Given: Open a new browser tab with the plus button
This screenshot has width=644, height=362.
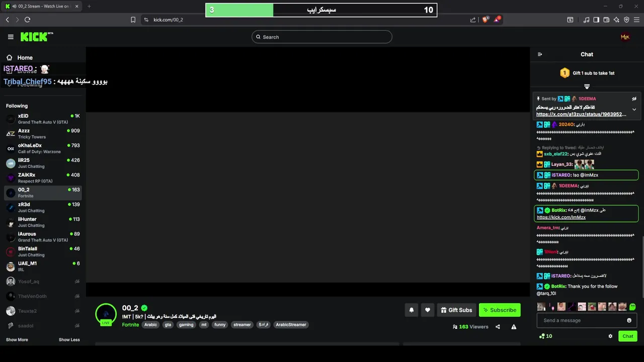Looking at the screenshot, I should pyautogui.click(x=89, y=6).
